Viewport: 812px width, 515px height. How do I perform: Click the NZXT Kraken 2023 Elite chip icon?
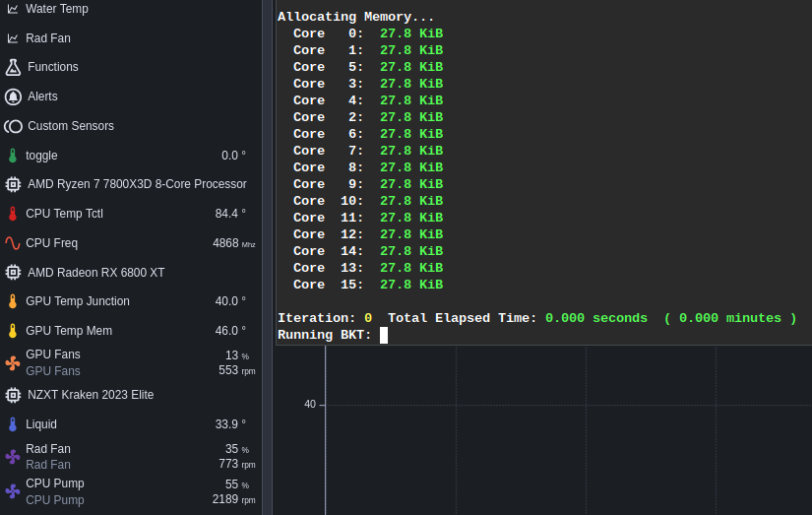pos(13,395)
